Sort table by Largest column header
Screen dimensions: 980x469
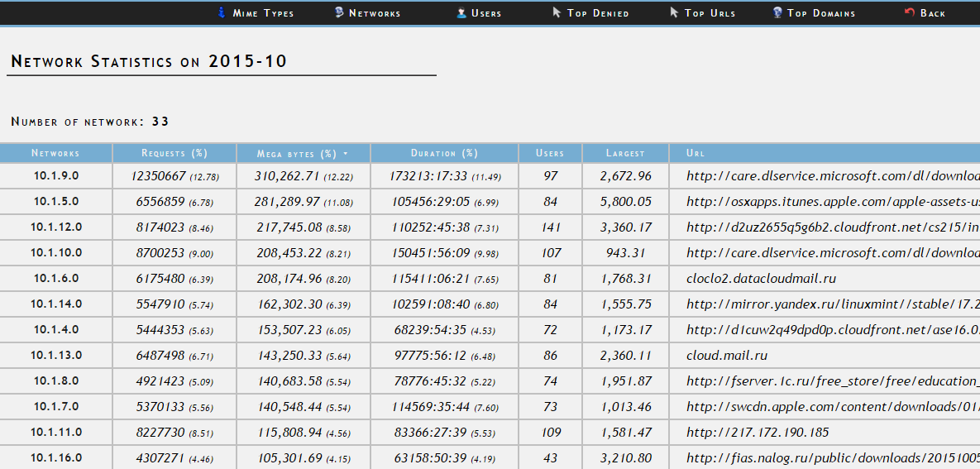point(625,153)
